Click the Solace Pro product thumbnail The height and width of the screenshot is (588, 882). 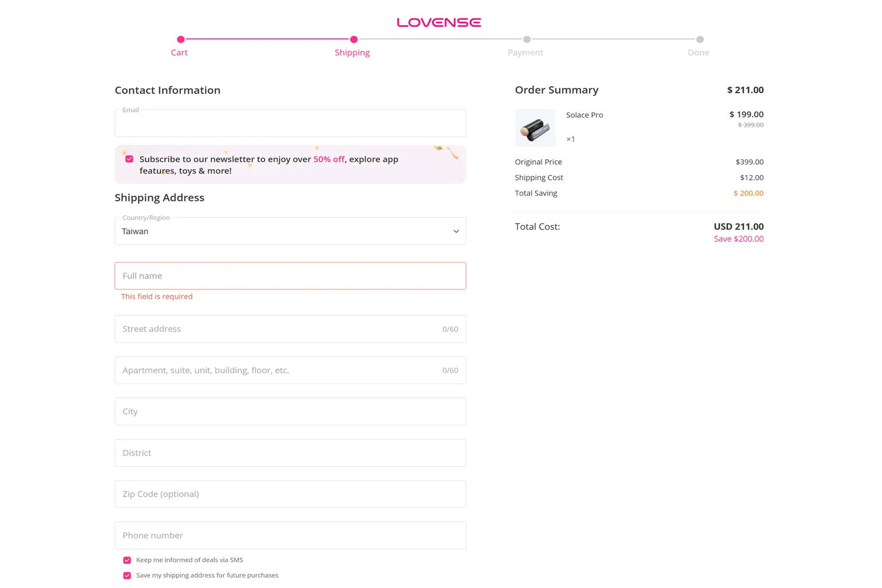(535, 128)
